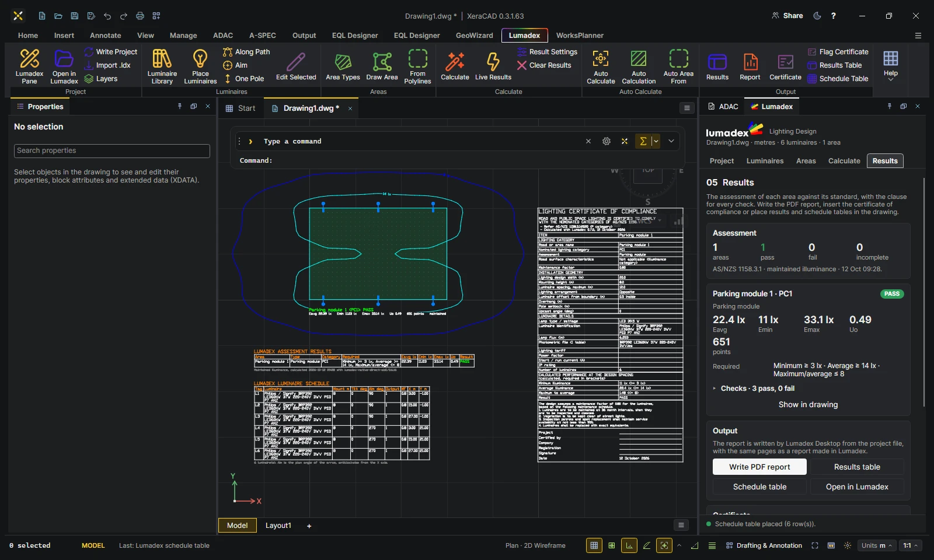Open the Certificate output tool
The height and width of the screenshot is (560, 934).
(785, 66)
